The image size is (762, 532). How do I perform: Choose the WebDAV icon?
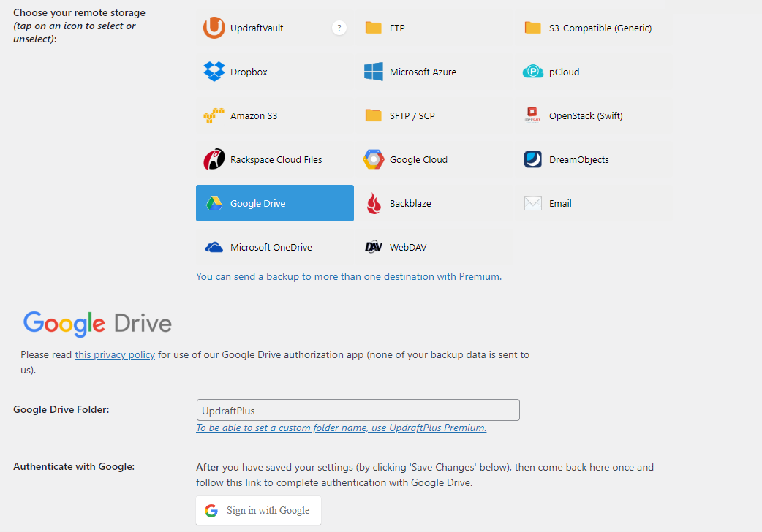[374, 248]
